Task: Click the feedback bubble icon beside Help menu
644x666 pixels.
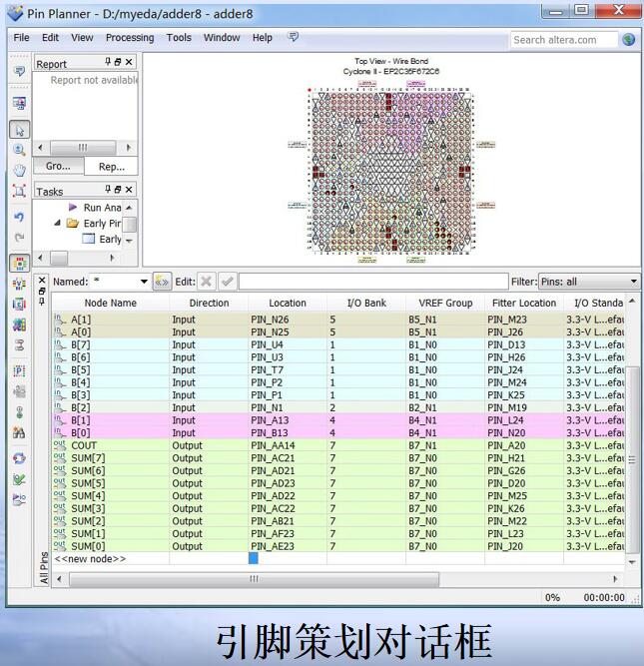Action: 294,37
